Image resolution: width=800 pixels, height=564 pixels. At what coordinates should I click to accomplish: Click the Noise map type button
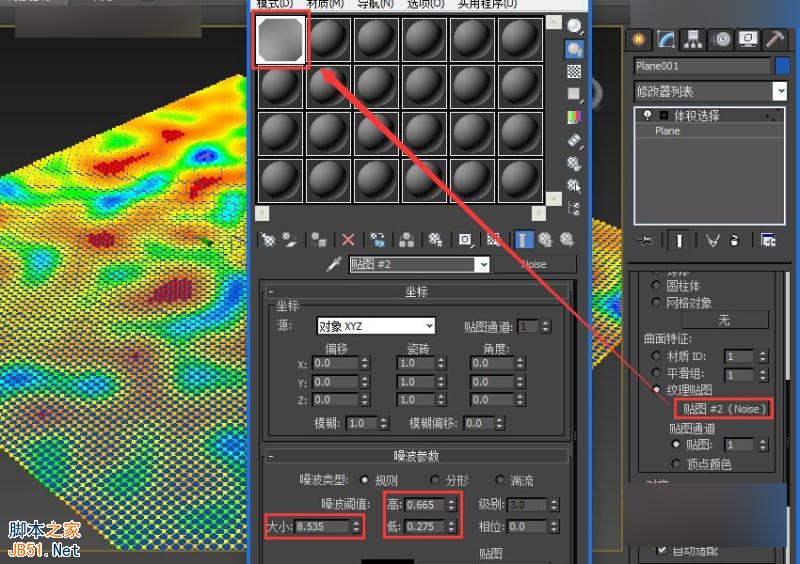(535, 264)
